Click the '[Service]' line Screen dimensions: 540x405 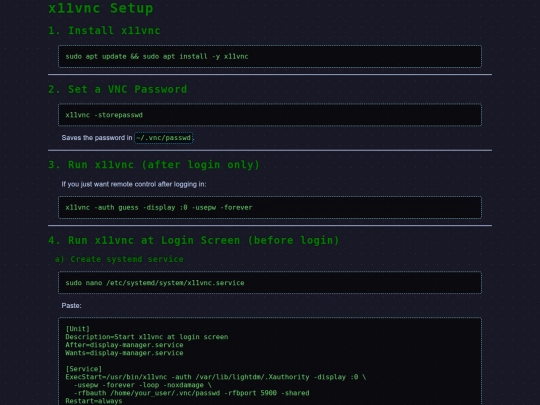[x=84, y=369]
